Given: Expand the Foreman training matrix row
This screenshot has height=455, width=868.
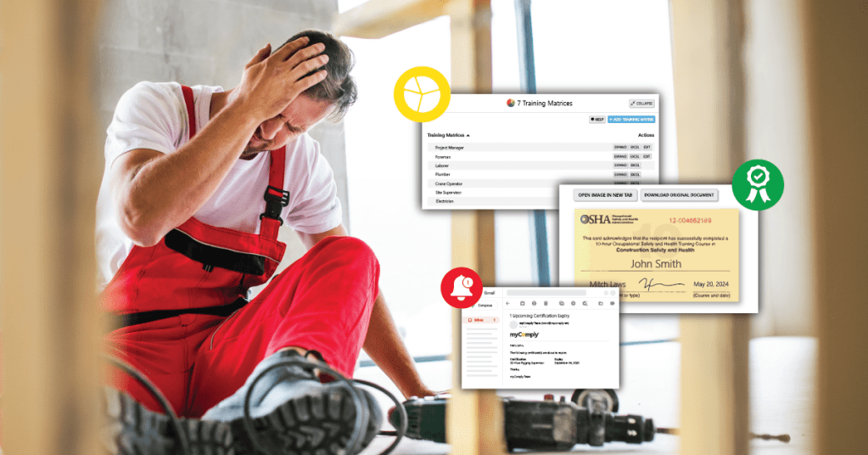Looking at the screenshot, I should click(620, 156).
